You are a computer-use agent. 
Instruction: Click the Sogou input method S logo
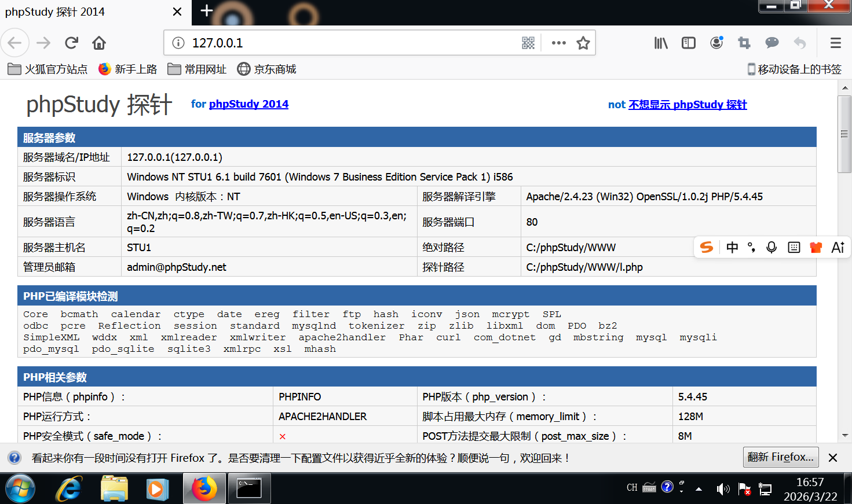(707, 248)
